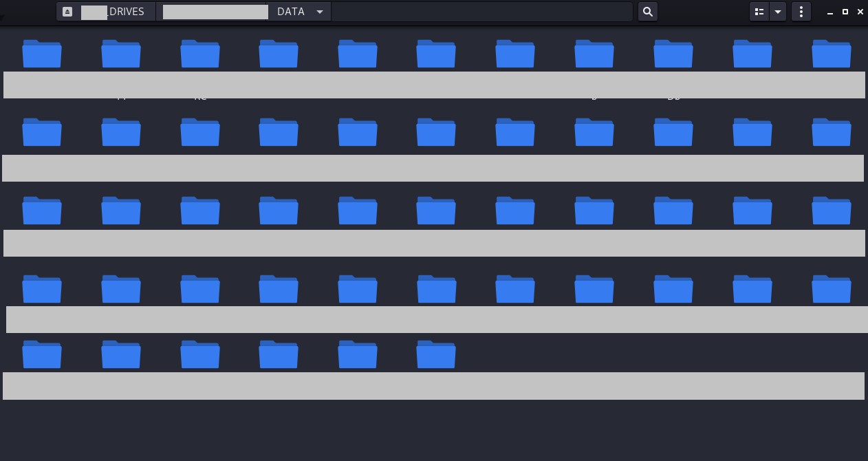This screenshot has height=461, width=868.
Task: Minimize the file manager window
Action: (x=831, y=12)
